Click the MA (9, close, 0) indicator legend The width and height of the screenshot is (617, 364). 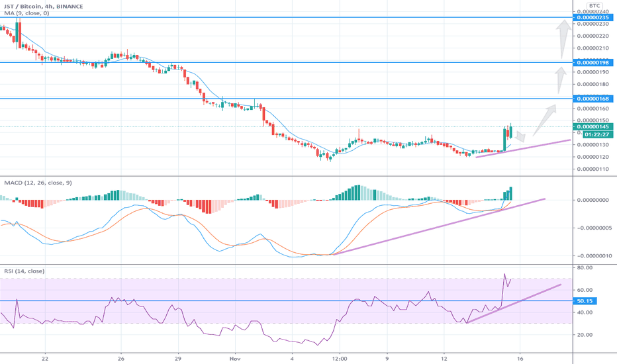pos(26,13)
